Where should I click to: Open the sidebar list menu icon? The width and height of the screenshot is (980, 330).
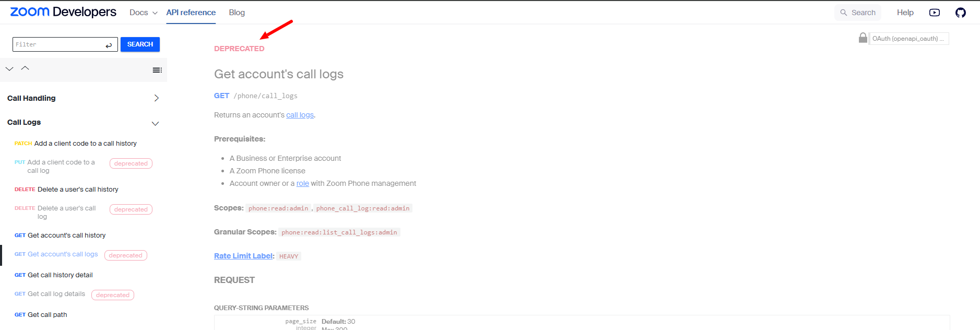pyautogui.click(x=157, y=70)
